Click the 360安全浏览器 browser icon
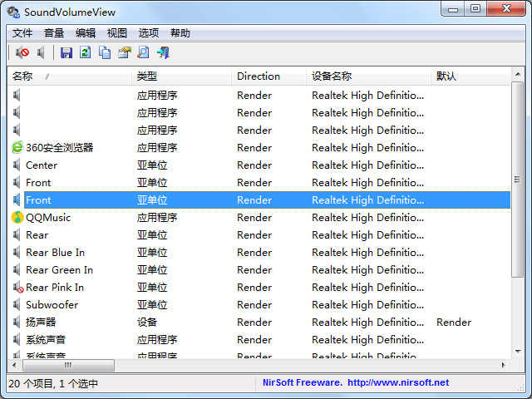The image size is (532, 399). (17, 147)
